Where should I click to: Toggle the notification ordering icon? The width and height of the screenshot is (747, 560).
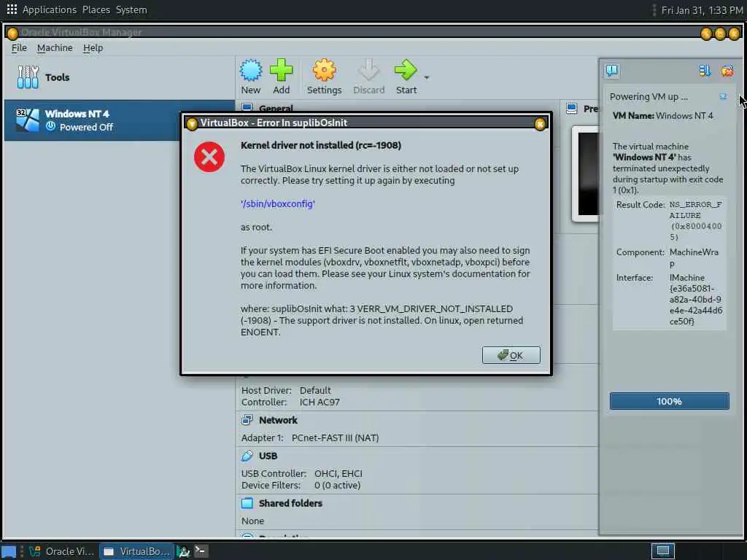pos(705,71)
